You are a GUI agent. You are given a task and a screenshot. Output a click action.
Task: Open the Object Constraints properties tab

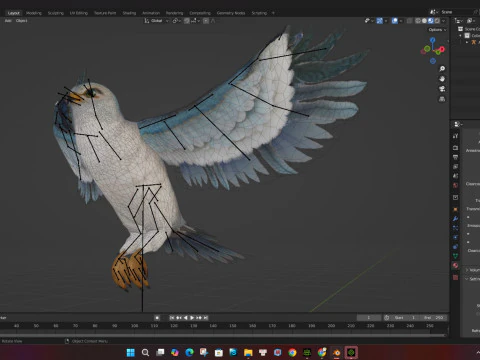pyautogui.click(x=455, y=247)
